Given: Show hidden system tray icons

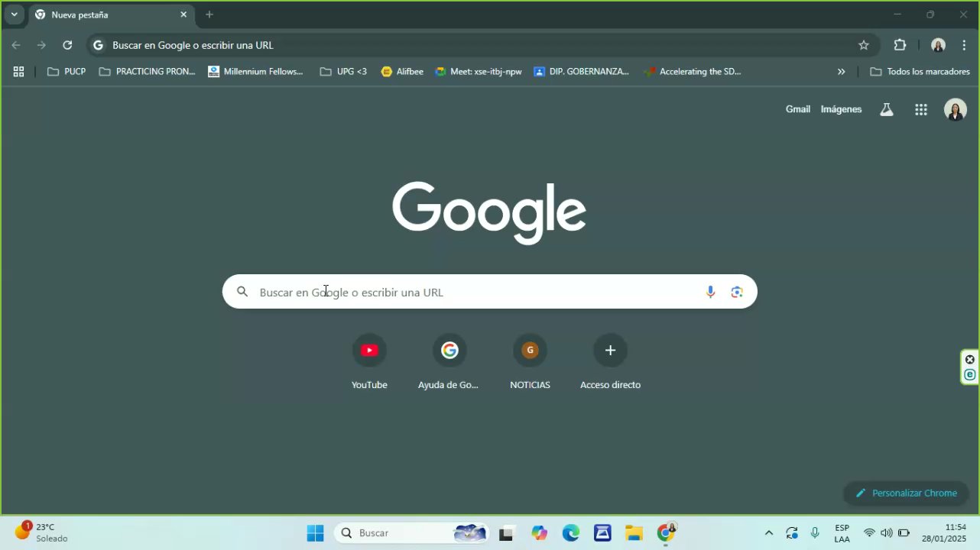Looking at the screenshot, I should pos(769,533).
